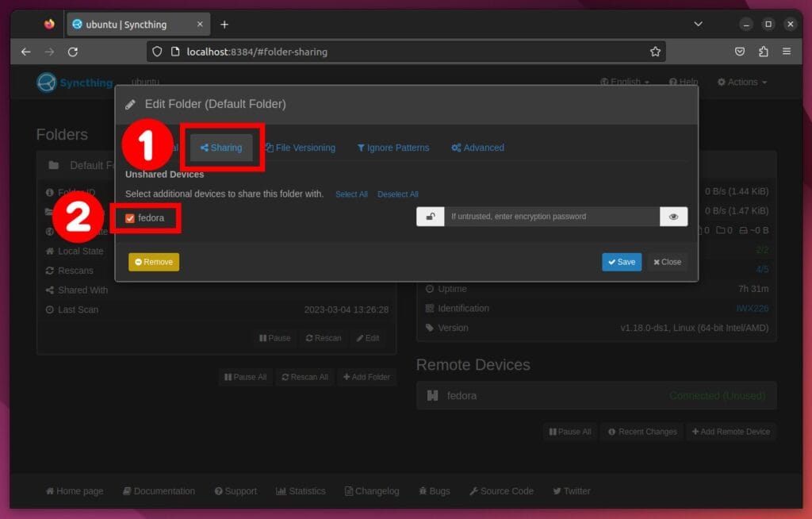
Task: Reload the page
Action: [73, 52]
